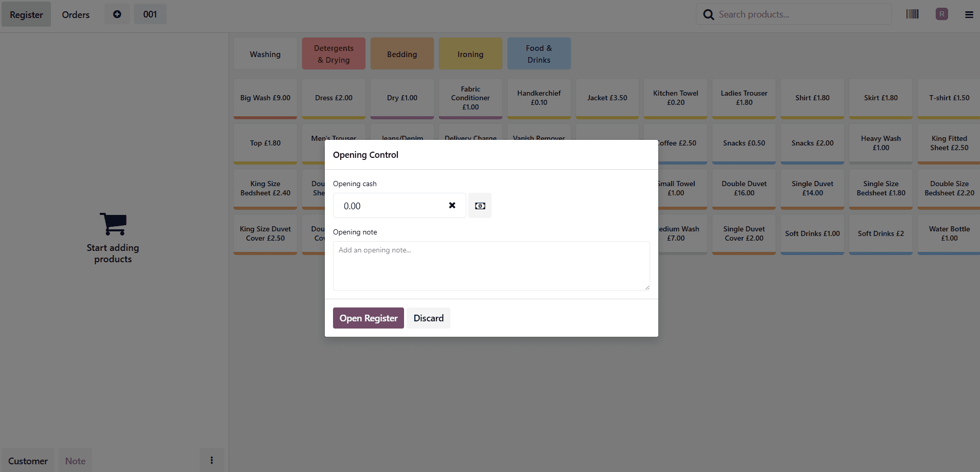
Task: Open the cash denominations banknote icon
Action: click(x=480, y=206)
